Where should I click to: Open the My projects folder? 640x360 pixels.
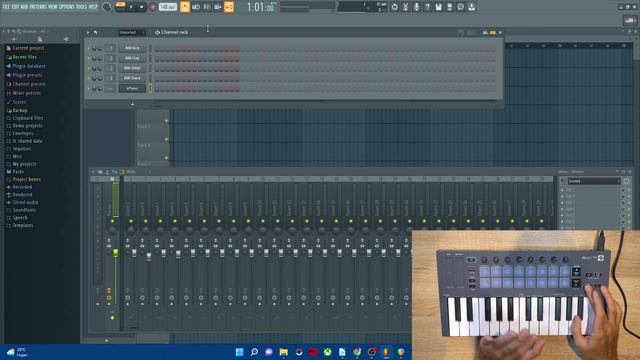point(21,164)
